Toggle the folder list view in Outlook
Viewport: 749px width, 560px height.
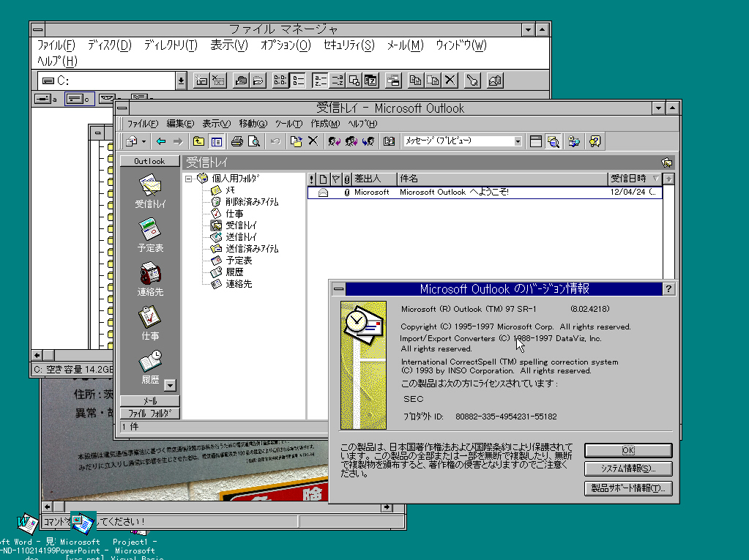(217, 141)
